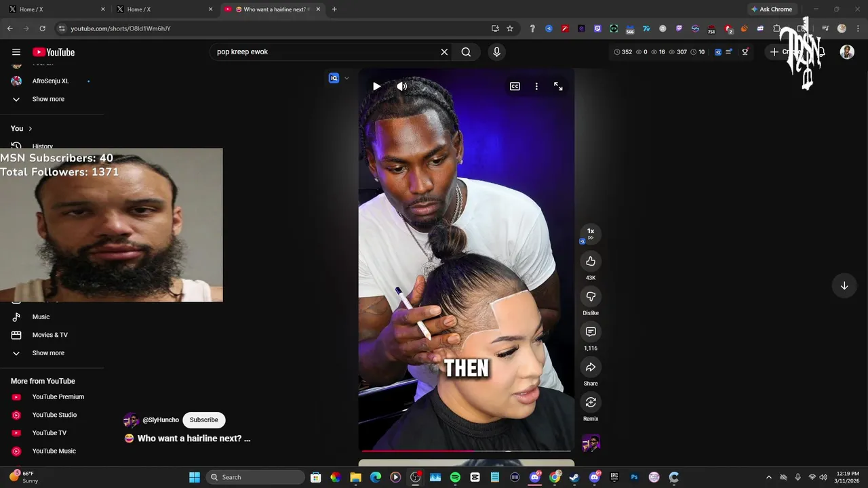
Task: Share the Short
Action: coord(591,367)
